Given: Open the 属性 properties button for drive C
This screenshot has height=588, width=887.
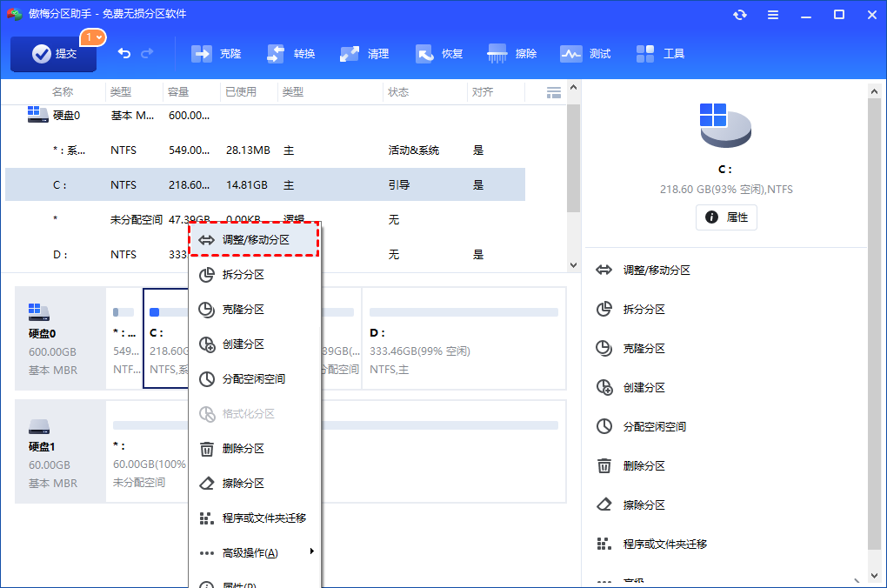Looking at the screenshot, I should pos(726,217).
